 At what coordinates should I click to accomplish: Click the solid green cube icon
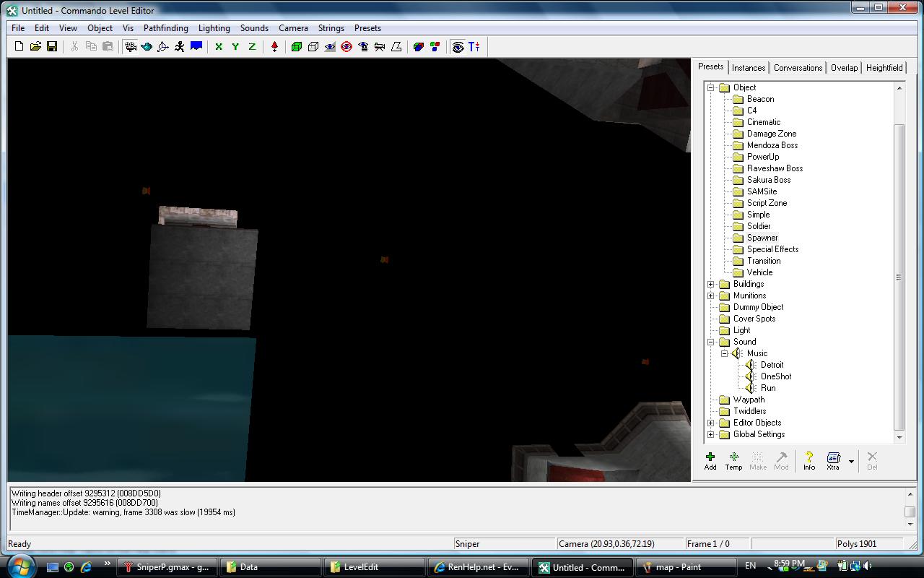tap(296, 46)
